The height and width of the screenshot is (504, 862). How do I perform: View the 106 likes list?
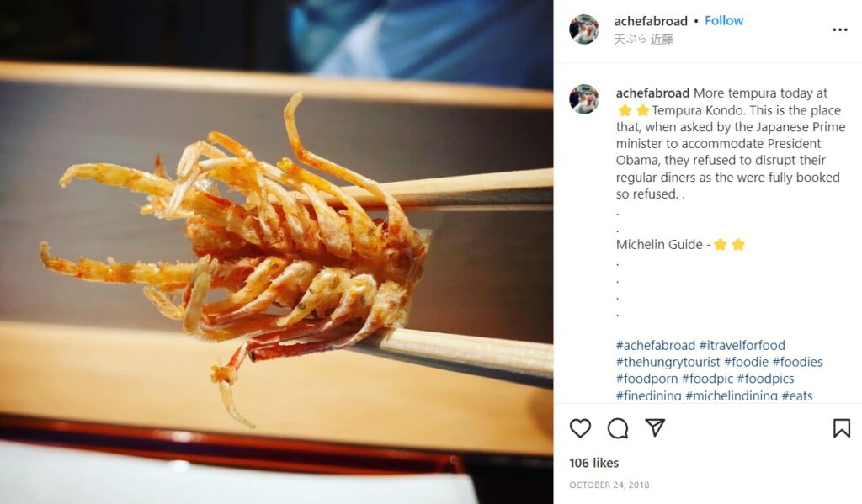(593, 463)
